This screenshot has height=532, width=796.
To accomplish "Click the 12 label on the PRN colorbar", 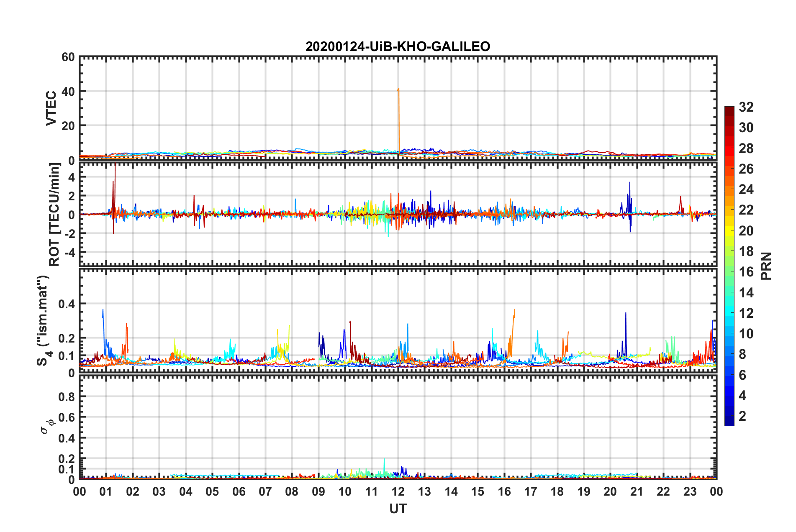I will (746, 313).
